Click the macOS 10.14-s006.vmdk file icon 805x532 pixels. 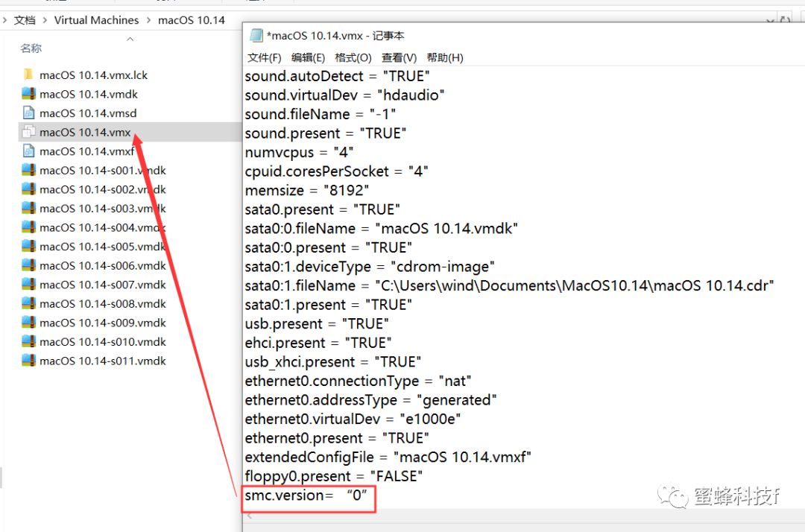(x=28, y=265)
